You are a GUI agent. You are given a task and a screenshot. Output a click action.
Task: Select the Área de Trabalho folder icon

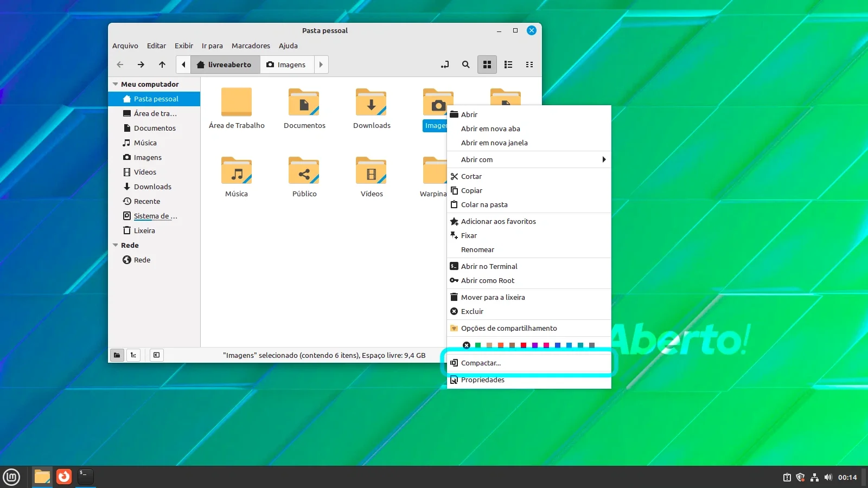pos(237,102)
